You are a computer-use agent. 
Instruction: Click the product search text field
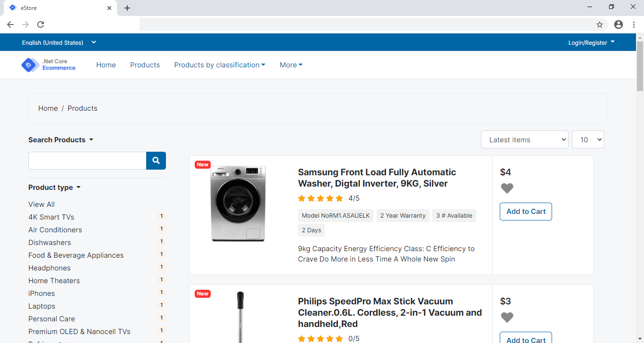pos(87,161)
